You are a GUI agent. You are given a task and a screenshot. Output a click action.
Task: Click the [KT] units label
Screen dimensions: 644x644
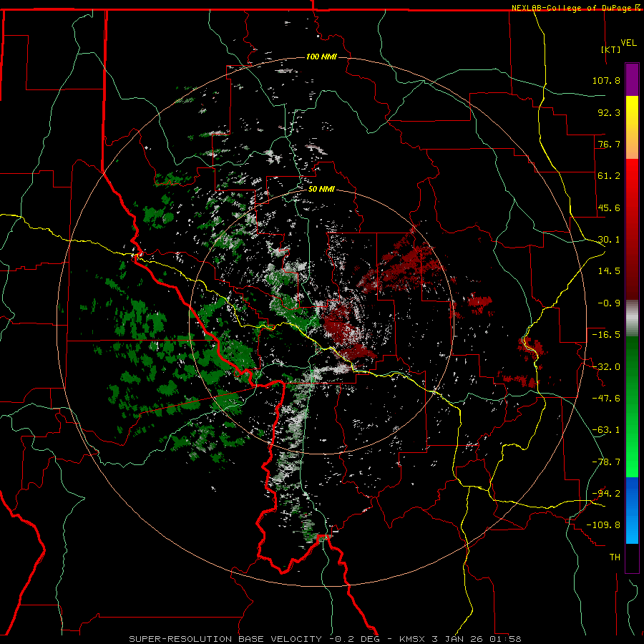611,49
